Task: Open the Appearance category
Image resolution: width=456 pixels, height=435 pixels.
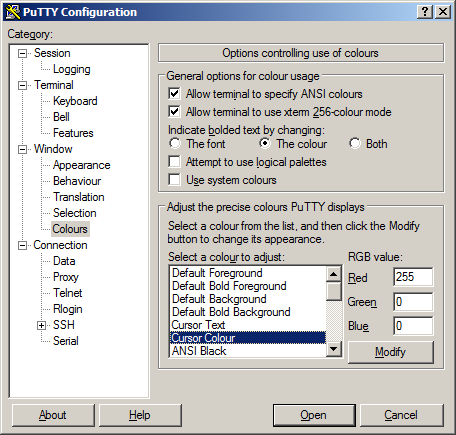Action: pos(82,165)
